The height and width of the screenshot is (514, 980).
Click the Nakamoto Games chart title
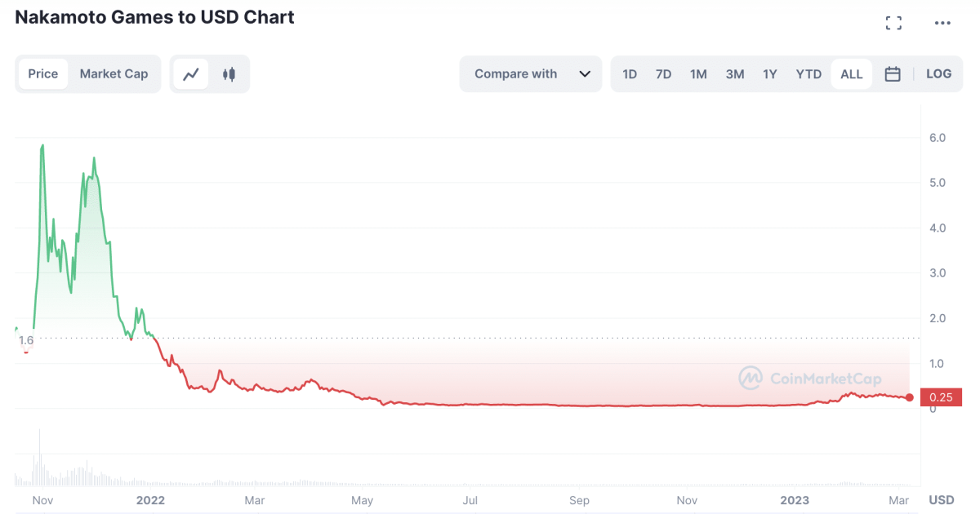tap(154, 17)
